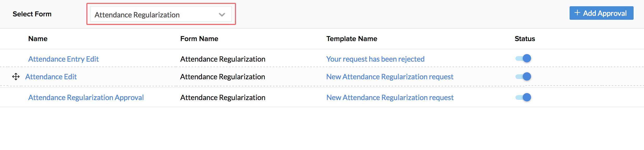Open the Attendance Entry Edit approval
Image resolution: width=644 pixels, height=150 pixels.
click(x=63, y=59)
